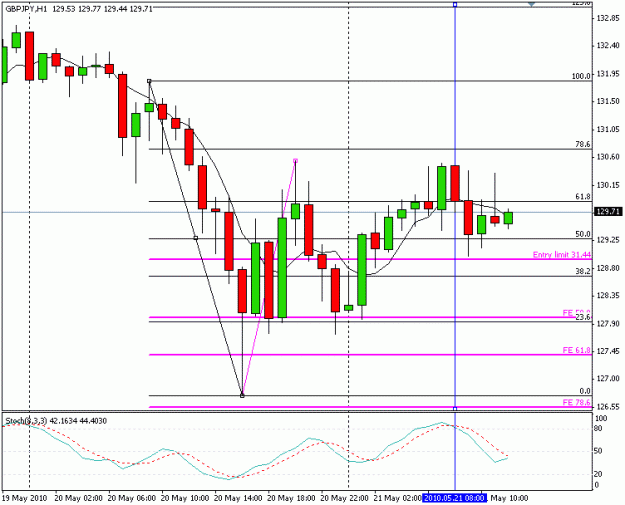Click the Stoch(5,3,3) indicator label
The height and width of the screenshot is (505, 625).
click(x=27, y=421)
